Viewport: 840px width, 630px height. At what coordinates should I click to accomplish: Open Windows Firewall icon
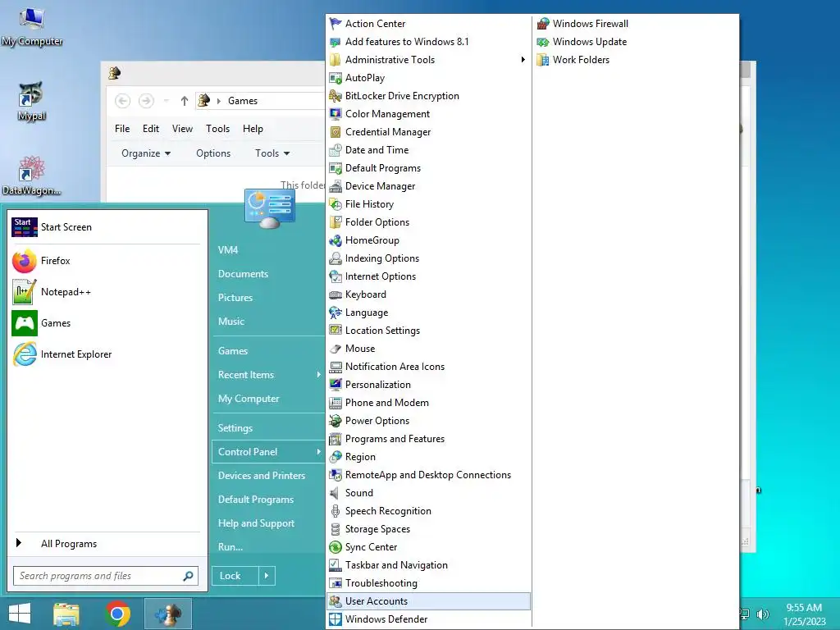(543, 24)
